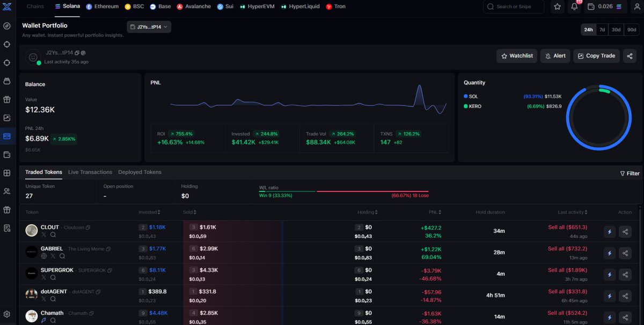The width and height of the screenshot is (644, 325).
Task: Switch to Live Transactions tab
Action: pos(90,172)
